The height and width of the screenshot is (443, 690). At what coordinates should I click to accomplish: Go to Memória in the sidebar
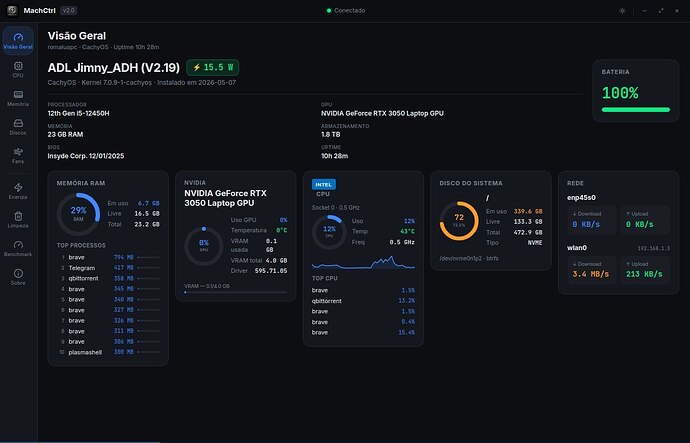[18, 98]
